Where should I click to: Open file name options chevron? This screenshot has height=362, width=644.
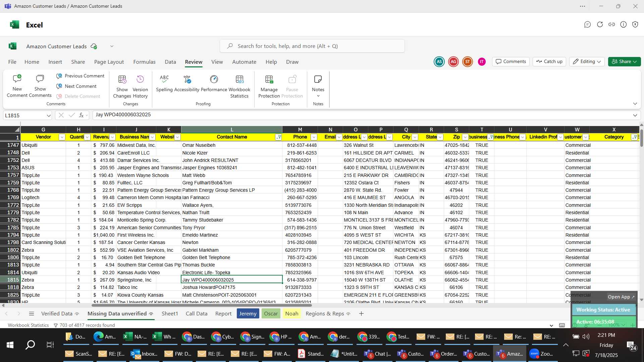pyautogui.click(x=112, y=46)
